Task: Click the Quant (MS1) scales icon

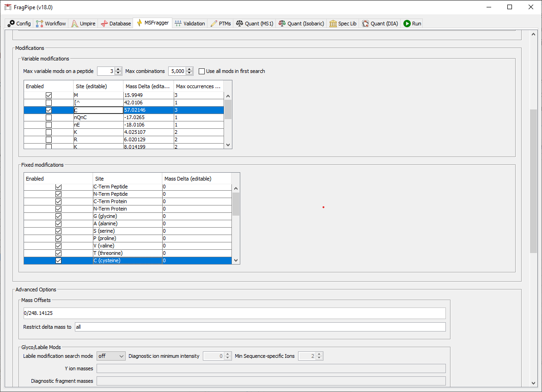Action: (239, 24)
